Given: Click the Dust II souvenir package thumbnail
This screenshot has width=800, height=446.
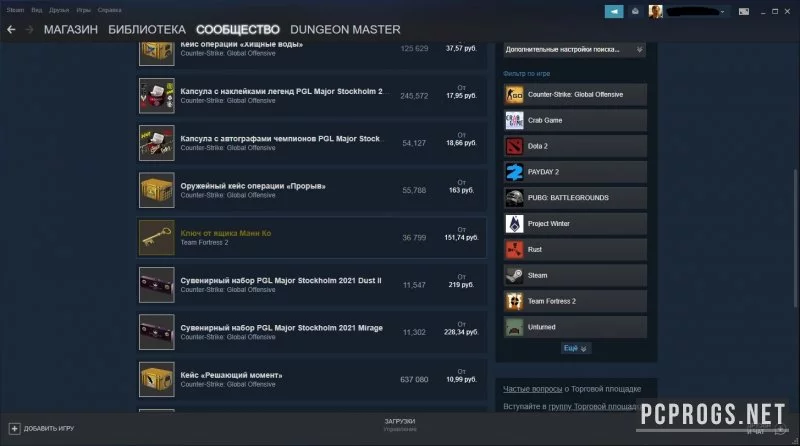Looking at the screenshot, I should [157, 285].
